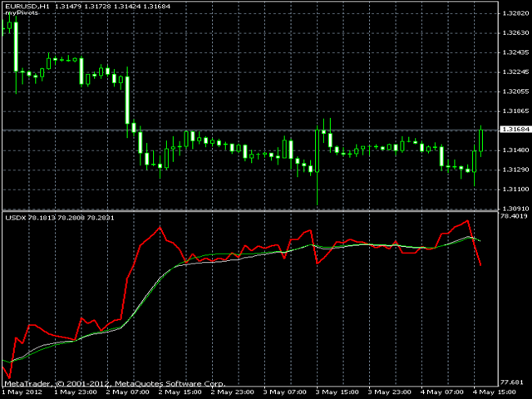532x399 pixels.
Task: Click the final green candle on the chart
Action: pyautogui.click(x=481, y=140)
